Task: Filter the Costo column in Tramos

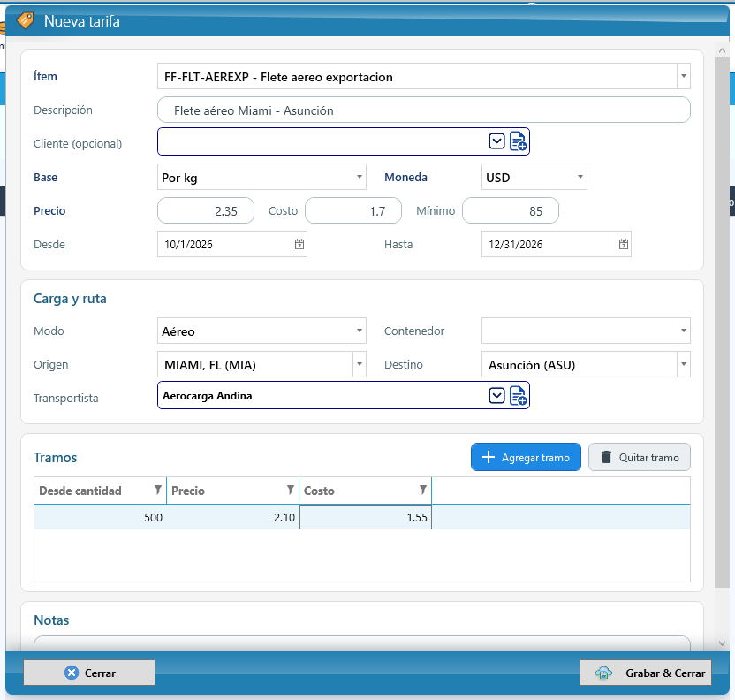Action: pos(423,490)
